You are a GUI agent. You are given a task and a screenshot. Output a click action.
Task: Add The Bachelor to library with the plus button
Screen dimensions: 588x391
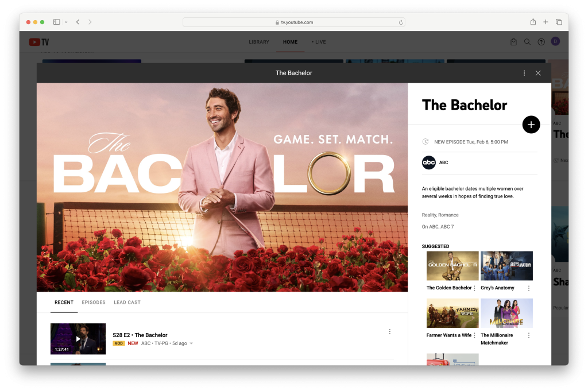(x=531, y=125)
